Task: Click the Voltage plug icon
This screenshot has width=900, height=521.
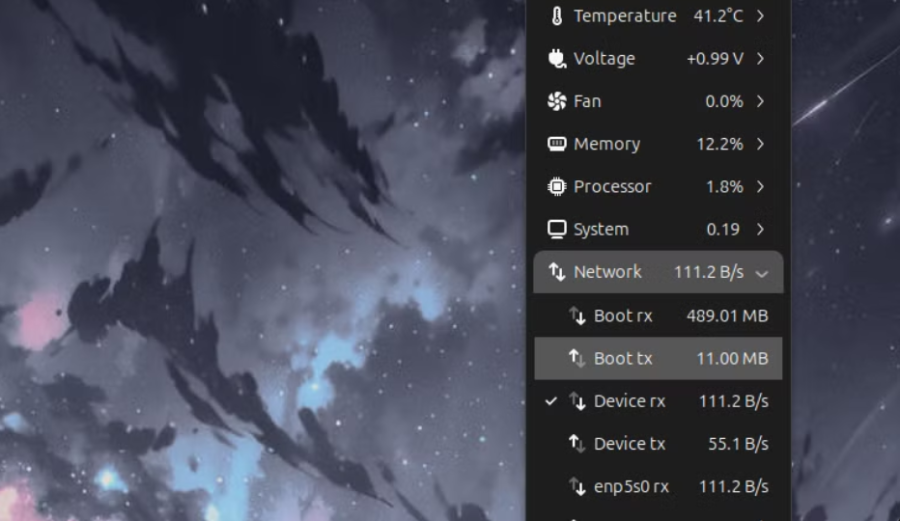Action: click(x=557, y=59)
